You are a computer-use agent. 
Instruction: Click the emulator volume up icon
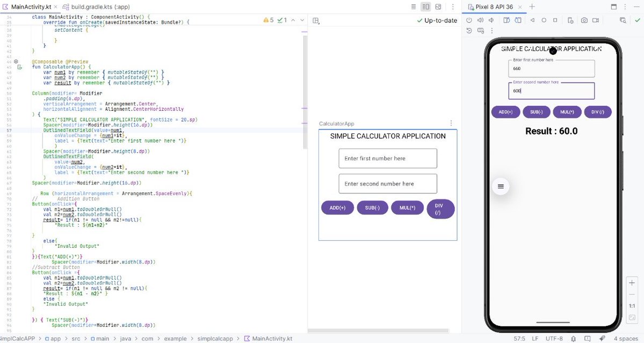click(x=480, y=20)
